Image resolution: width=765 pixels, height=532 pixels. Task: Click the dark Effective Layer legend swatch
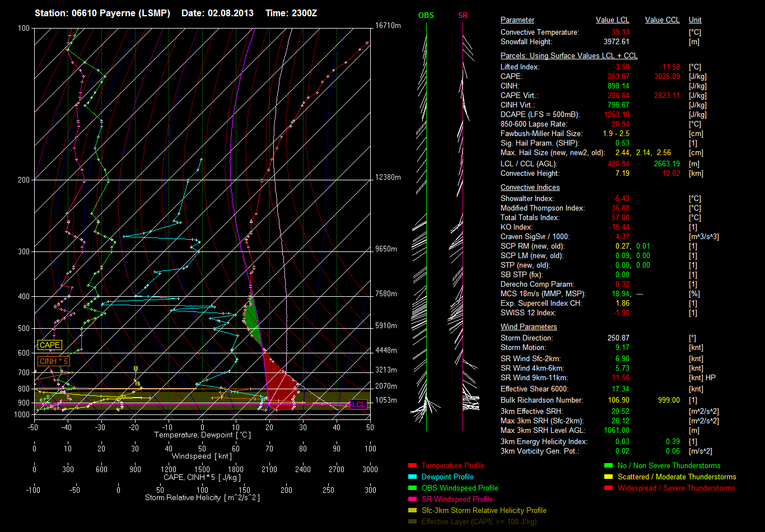click(412, 522)
